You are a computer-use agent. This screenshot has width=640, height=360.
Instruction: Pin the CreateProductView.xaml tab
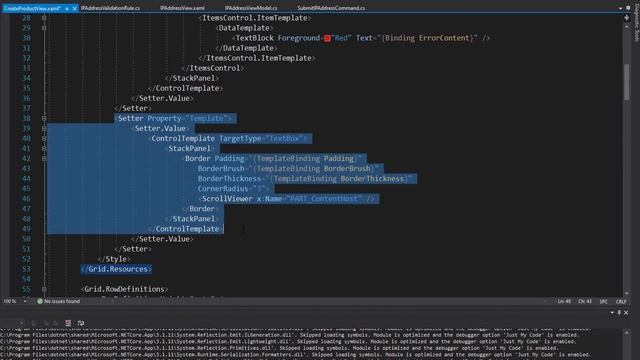point(67,8)
